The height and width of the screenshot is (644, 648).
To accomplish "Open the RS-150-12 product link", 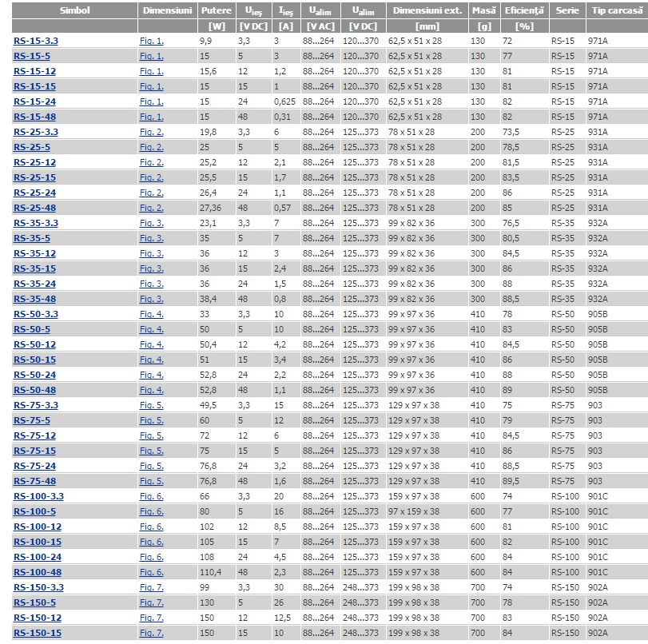I will (x=38, y=618).
